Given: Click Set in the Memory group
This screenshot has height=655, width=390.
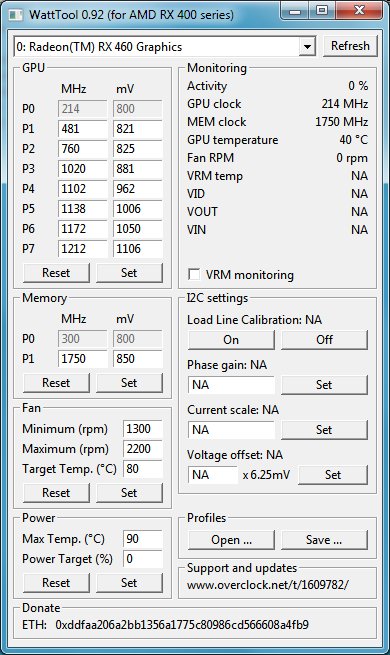Looking at the screenshot, I should click(x=129, y=383).
